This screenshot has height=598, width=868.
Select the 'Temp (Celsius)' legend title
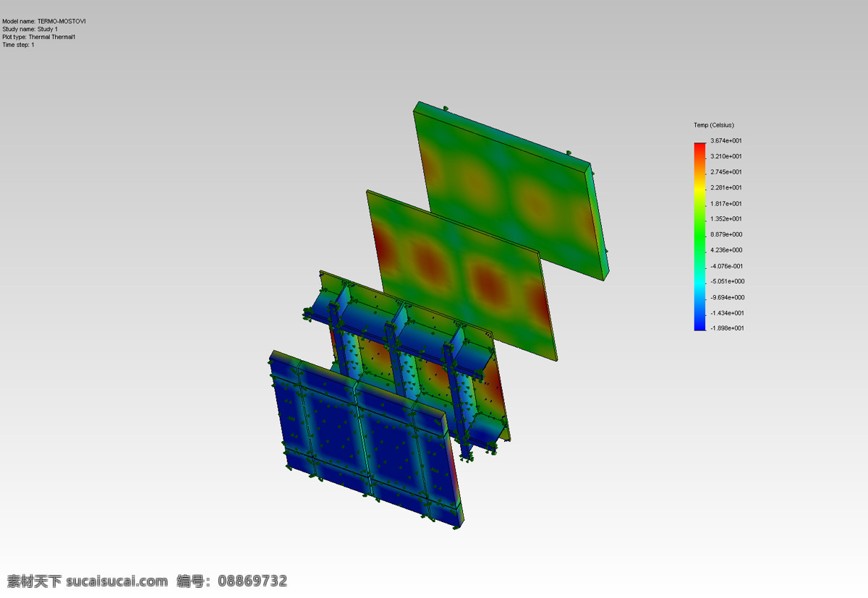coord(714,125)
